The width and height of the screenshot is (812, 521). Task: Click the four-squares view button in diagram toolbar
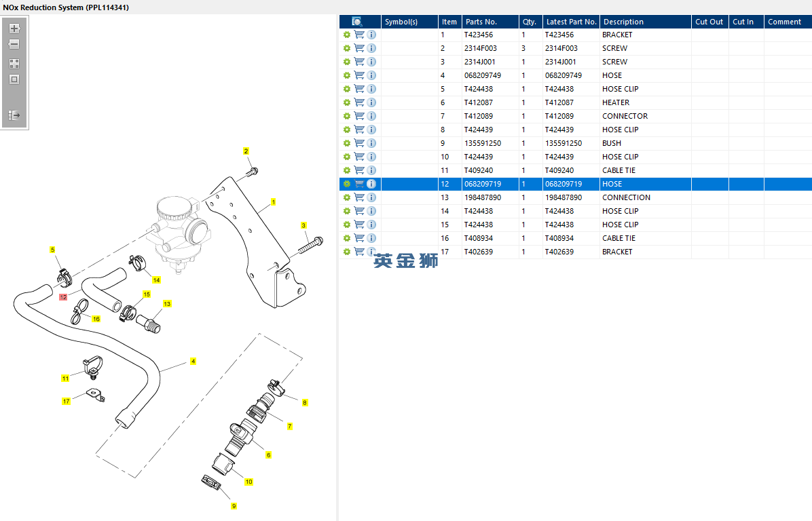point(14,64)
